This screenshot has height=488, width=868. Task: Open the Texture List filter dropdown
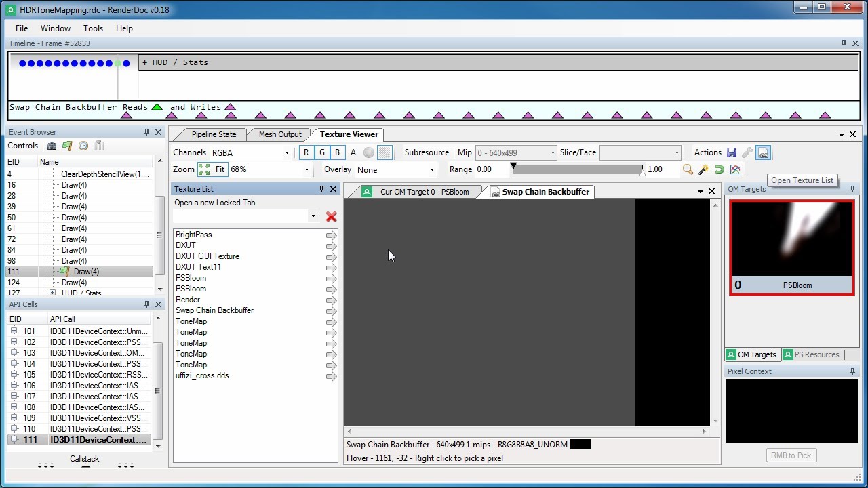tap(313, 216)
